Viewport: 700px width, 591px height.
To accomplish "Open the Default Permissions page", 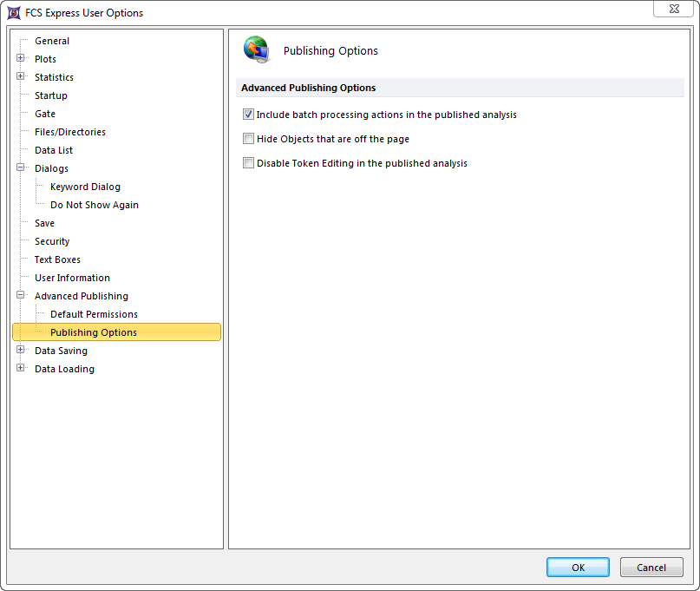I will point(94,314).
